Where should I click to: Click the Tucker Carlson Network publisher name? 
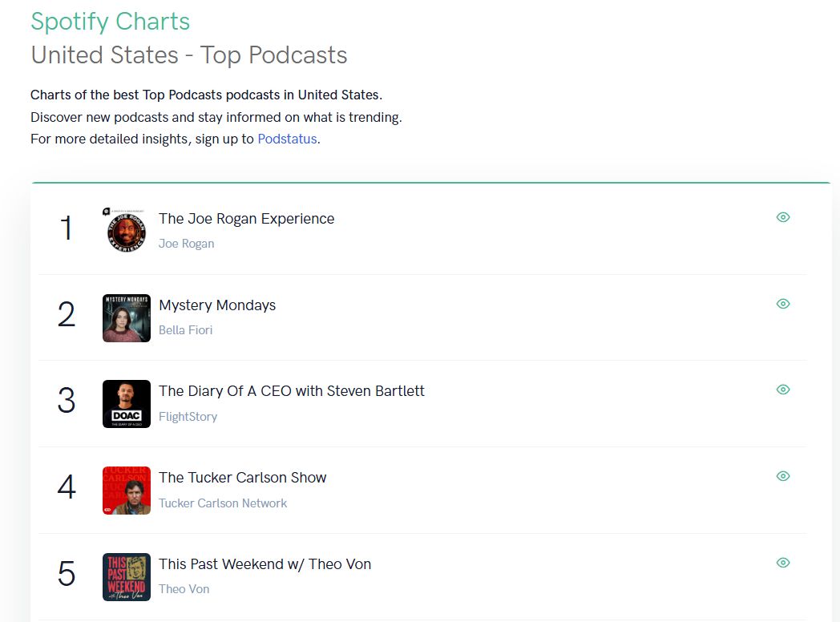tap(223, 503)
